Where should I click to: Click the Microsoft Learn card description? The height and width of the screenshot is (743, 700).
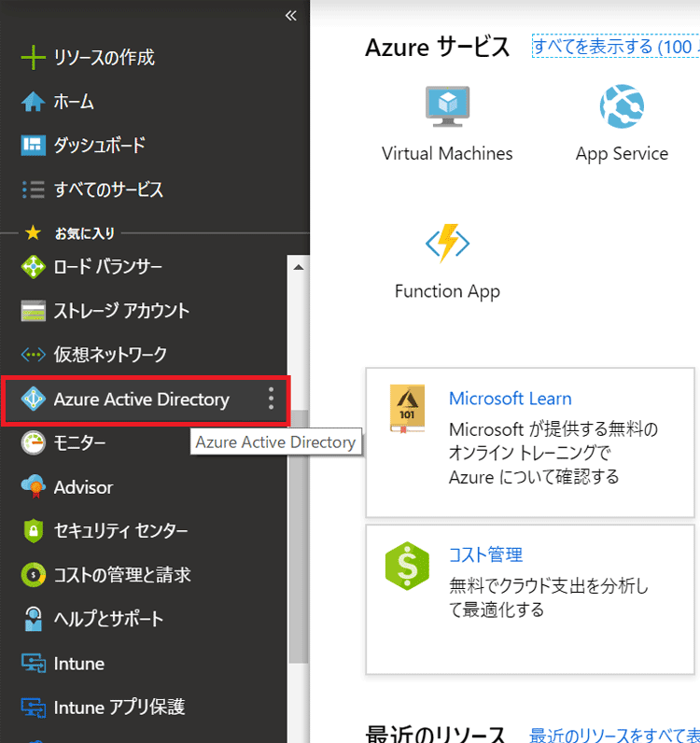click(x=553, y=453)
